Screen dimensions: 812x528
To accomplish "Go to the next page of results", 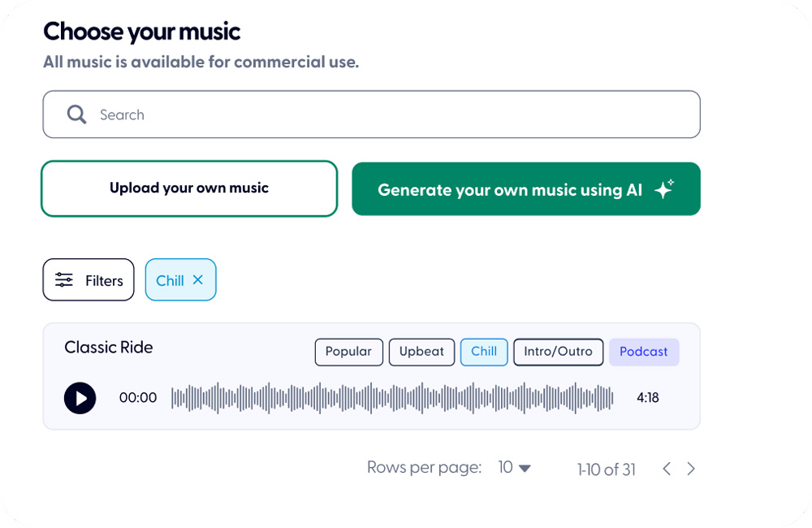I will 691,469.
